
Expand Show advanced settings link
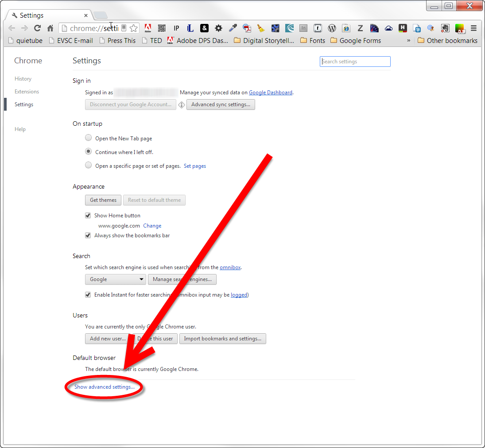[x=105, y=387]
